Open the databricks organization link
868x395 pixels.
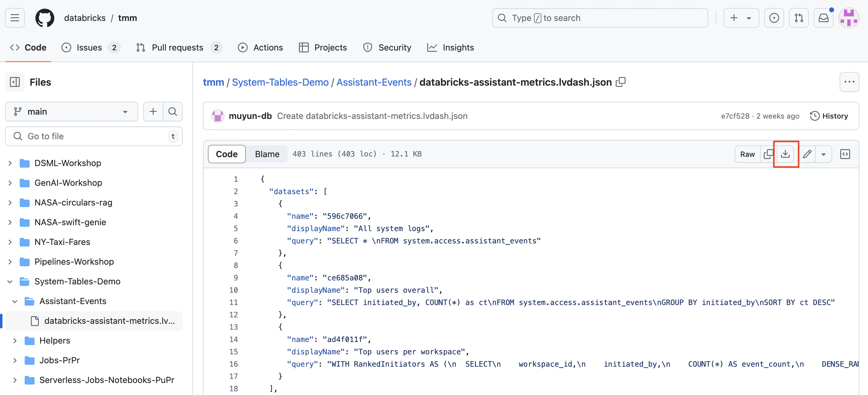point(85,18)
